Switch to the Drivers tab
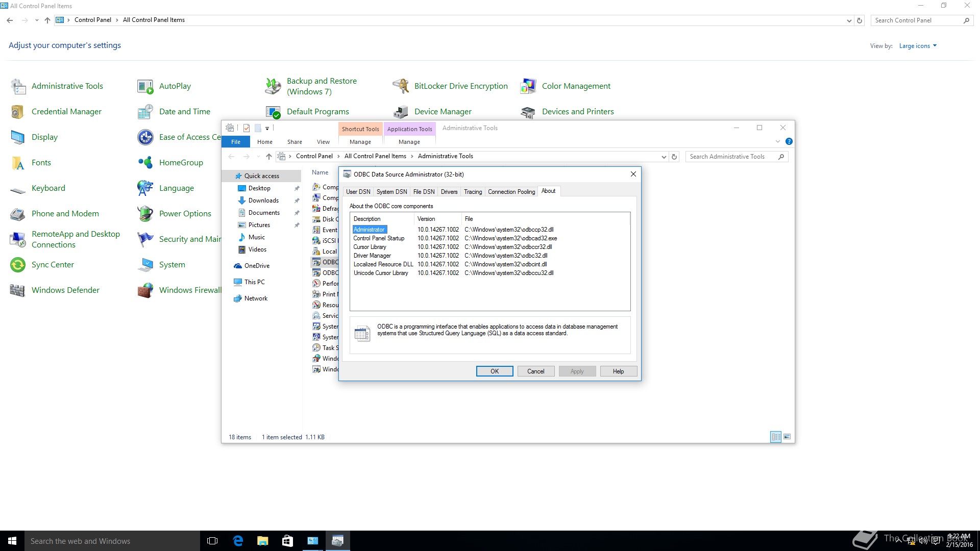The height and width of the screenshot is (551, 980). 449,192
